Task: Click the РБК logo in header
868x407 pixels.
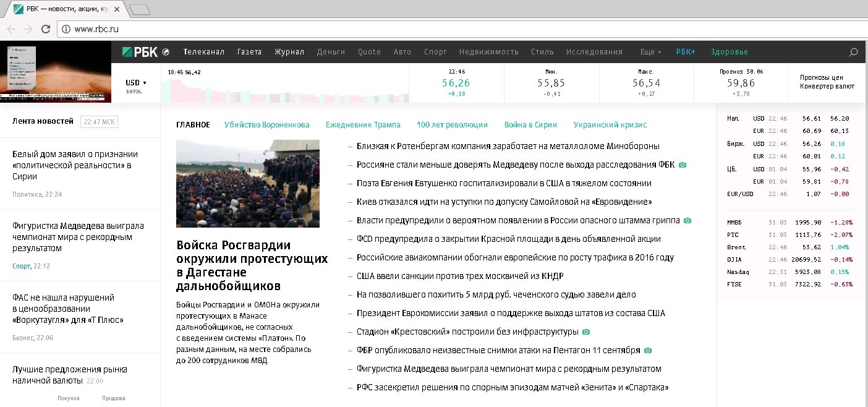Action: pos(140,52)
